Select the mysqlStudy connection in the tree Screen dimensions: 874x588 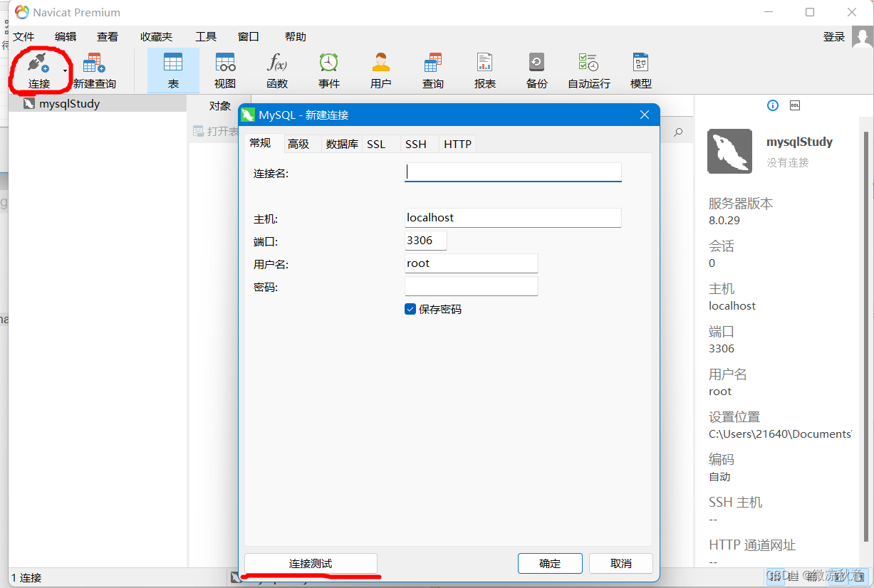point(98,103)
